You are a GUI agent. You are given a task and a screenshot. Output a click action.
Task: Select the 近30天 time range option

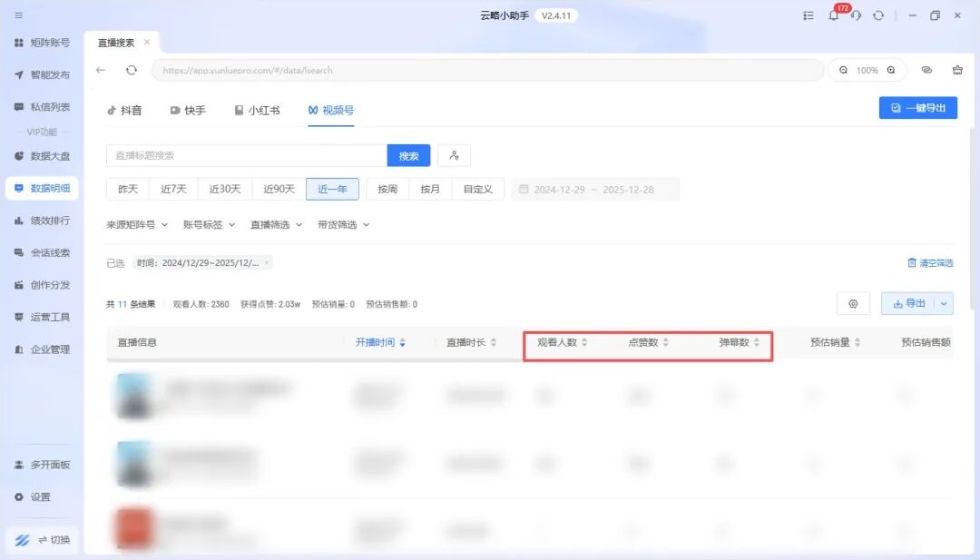click(225, 189)
